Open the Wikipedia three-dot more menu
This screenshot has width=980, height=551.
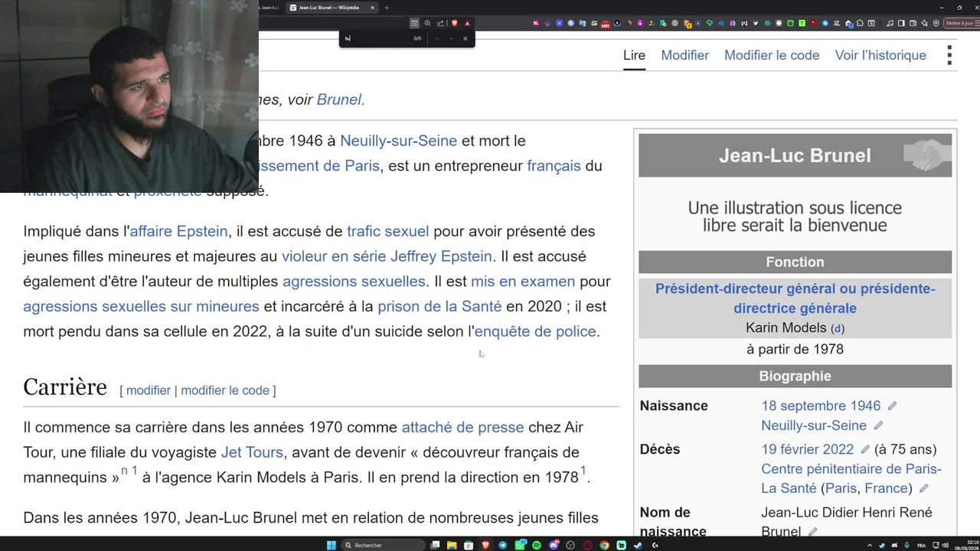[949, 55]
